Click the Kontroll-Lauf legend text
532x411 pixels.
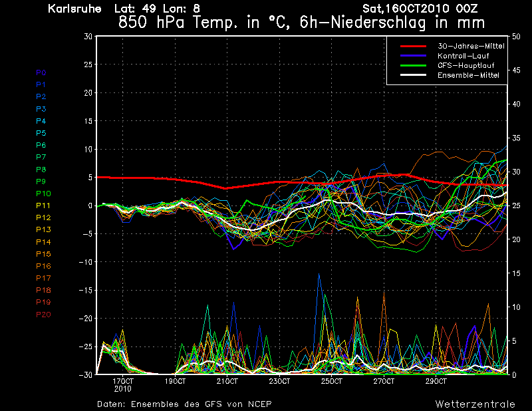click(463, 56)
